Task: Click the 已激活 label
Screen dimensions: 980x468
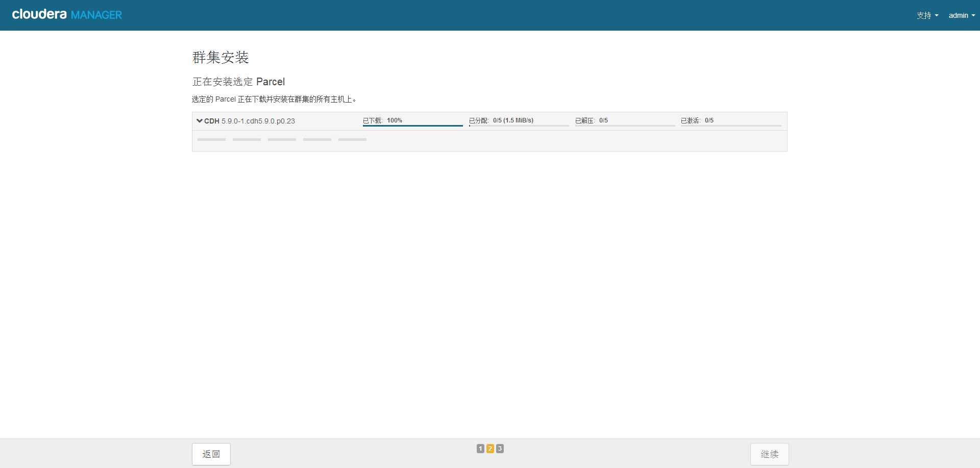Action: click(x=691, y=120)
